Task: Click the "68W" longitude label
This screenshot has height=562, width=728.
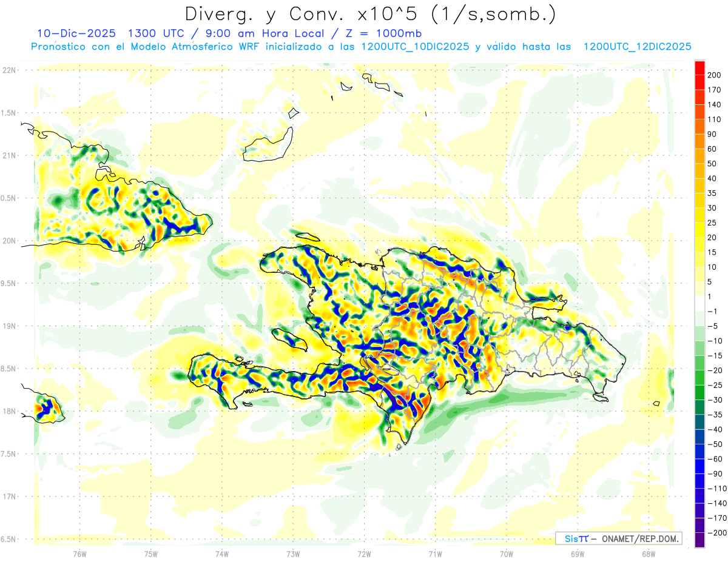Action: (649, 554)
